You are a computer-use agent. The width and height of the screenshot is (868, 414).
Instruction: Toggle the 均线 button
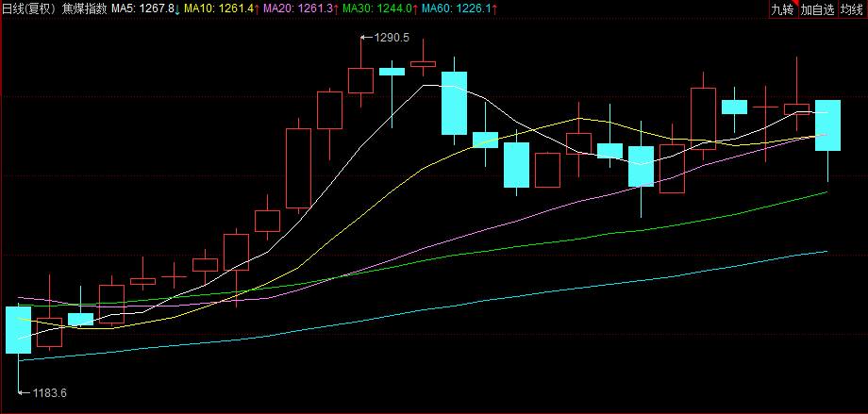tap(853, 9)
